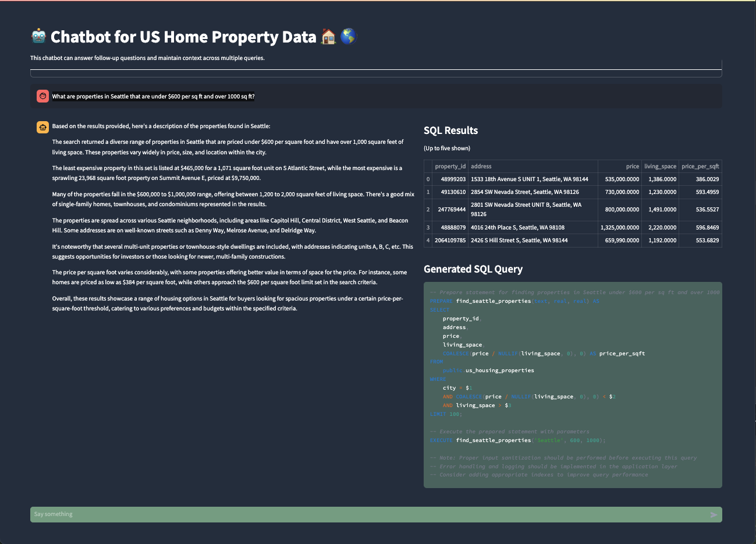Click the 1,325,000.0000 price cell
756x544 pixels.
click(x=622, y=228)
